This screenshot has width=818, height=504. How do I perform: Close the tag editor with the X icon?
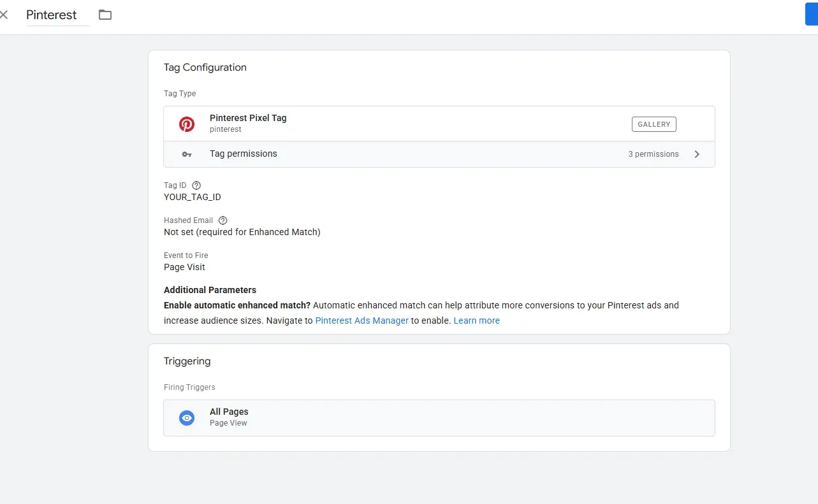4,15
